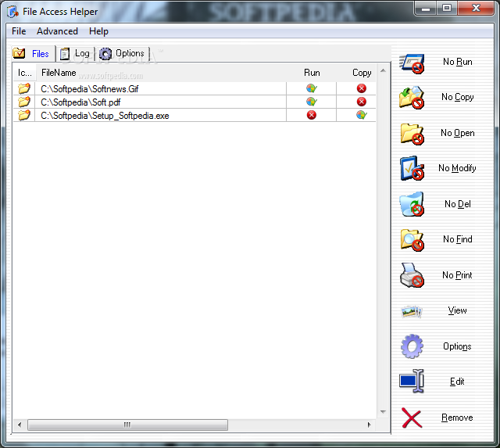
Task: Click the Edit button label
Action: pyautogui.click(x=457, y=382)
